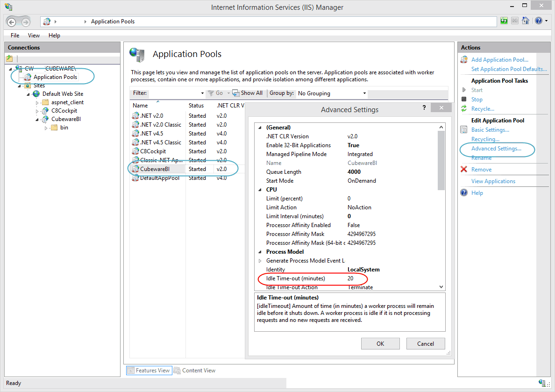Screen dimensions: 555x392
Task: Click the C8Cockpit application icon in tree
Action: click(x=45, y=110)
